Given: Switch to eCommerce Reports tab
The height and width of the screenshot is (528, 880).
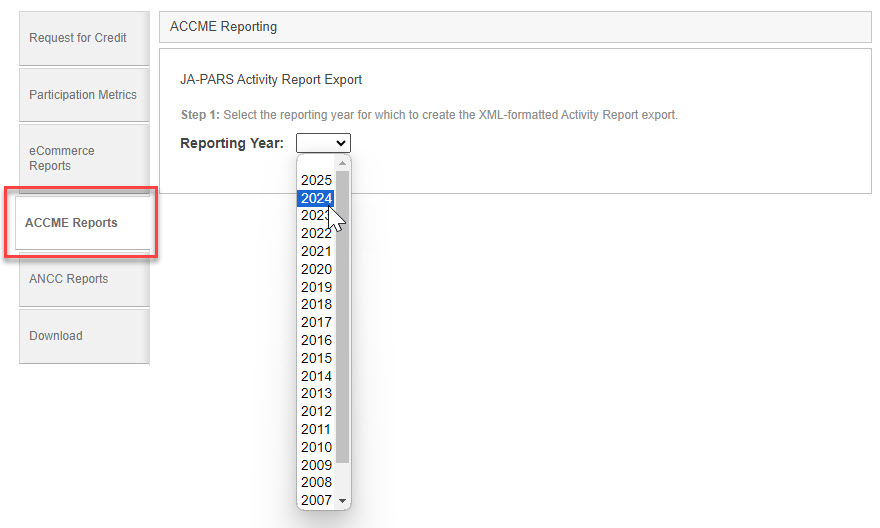Looking at the screenshot, I should (84, 158).
